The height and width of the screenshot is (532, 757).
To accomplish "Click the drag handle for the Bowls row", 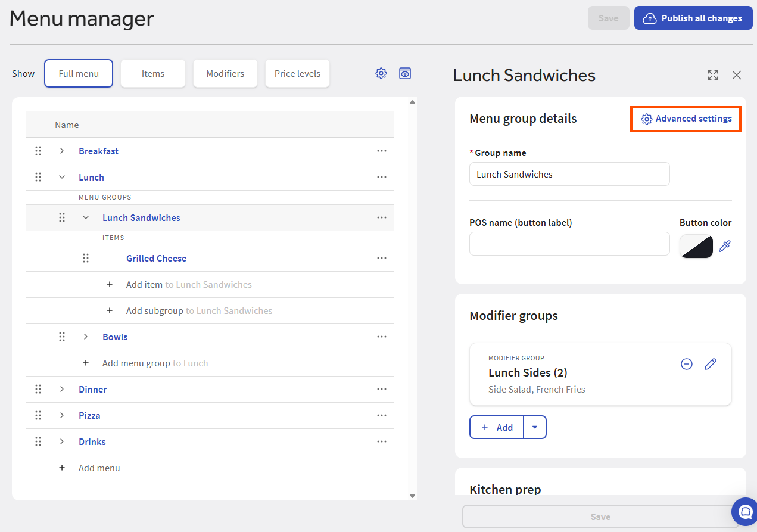I will (x=62, y=337).
